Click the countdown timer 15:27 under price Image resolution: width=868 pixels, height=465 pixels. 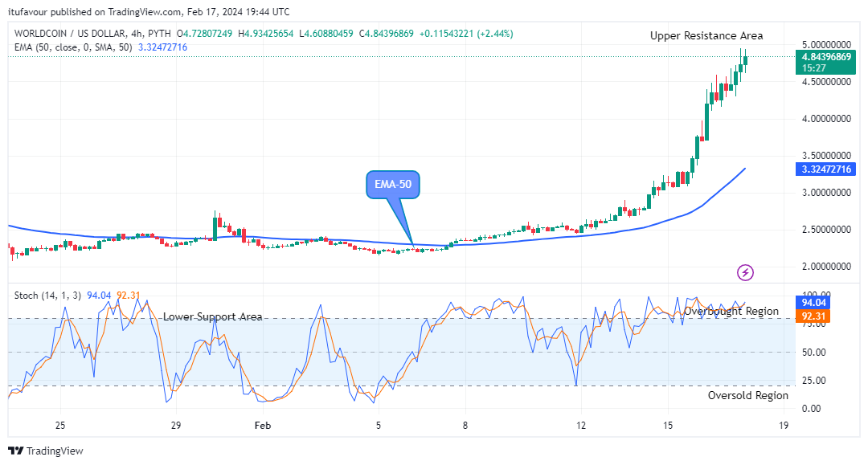[x=813, y=68]
